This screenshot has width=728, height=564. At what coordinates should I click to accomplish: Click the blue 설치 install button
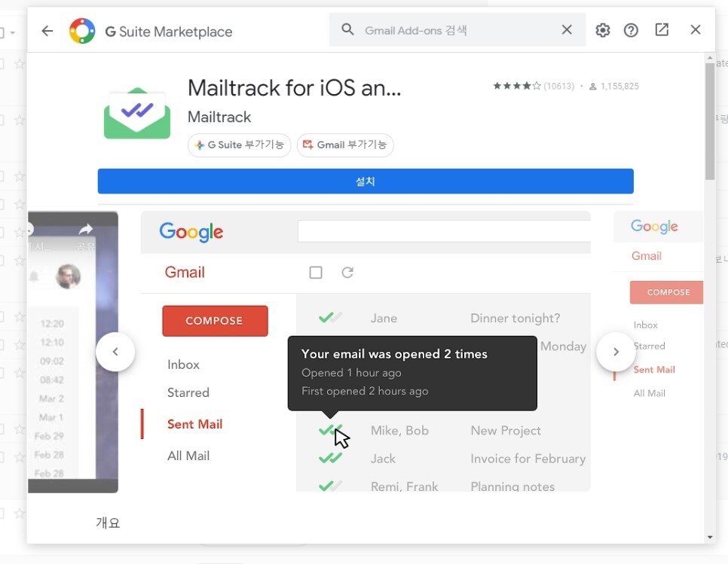click(366, 181)
